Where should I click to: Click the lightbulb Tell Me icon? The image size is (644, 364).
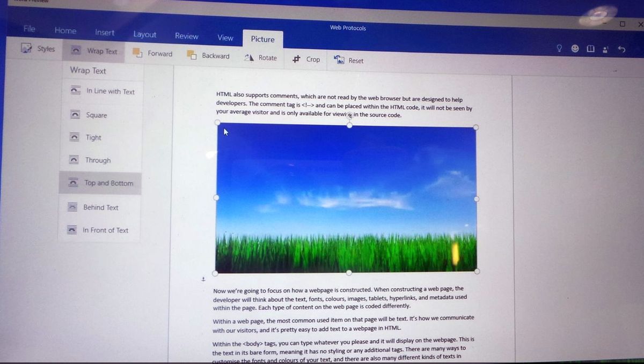pos(559,48)
